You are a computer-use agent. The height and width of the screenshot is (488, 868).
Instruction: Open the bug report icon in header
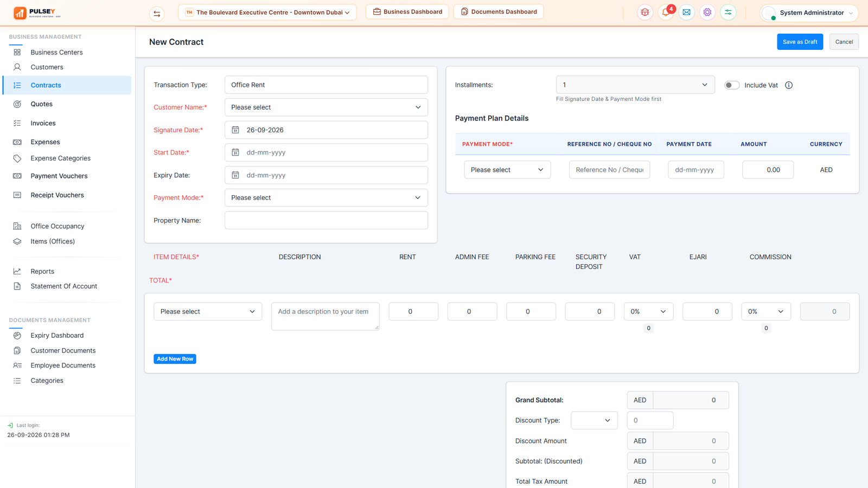[x=645, y=12]
